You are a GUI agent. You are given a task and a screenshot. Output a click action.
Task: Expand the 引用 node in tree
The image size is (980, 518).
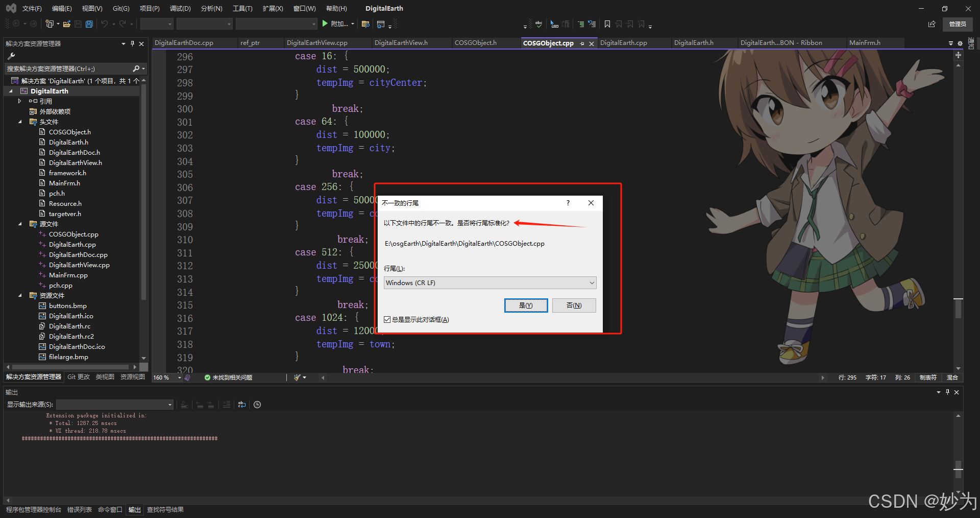19,101
